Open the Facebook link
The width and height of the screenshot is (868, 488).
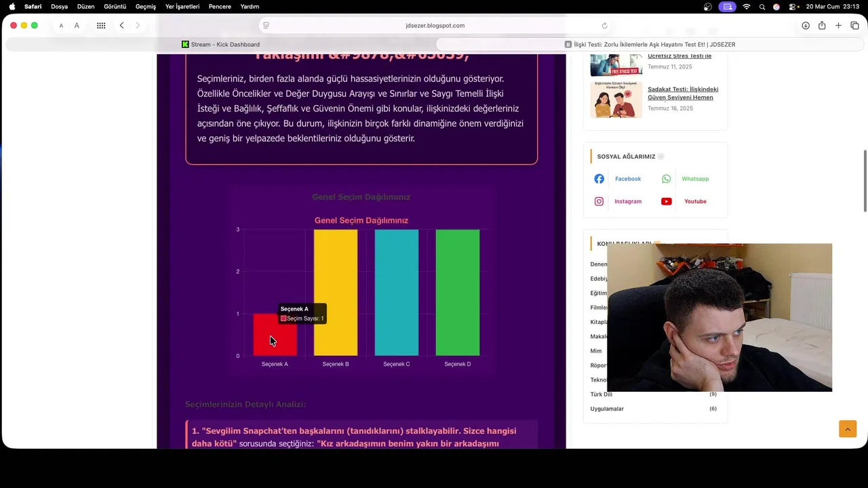[x=628, y=179]
